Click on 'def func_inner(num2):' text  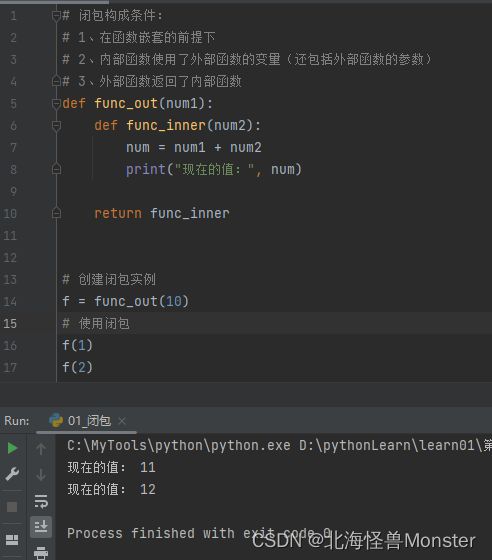[x=177, y=125]
